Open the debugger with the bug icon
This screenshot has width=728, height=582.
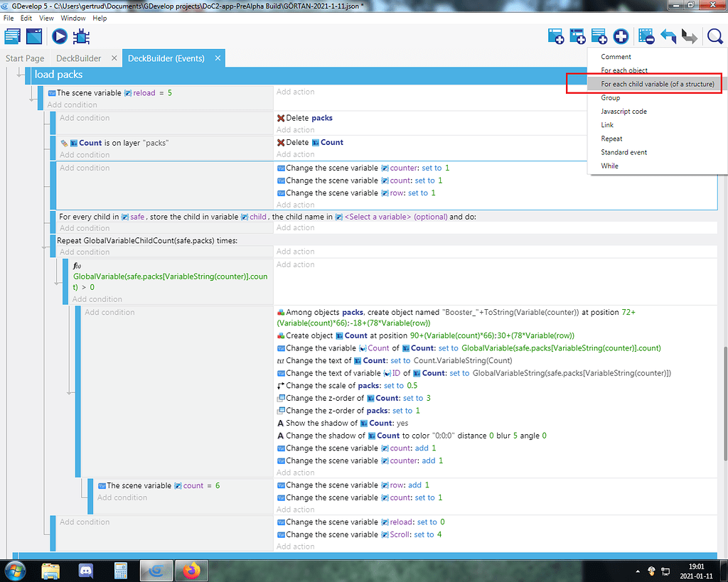[80, 36]
